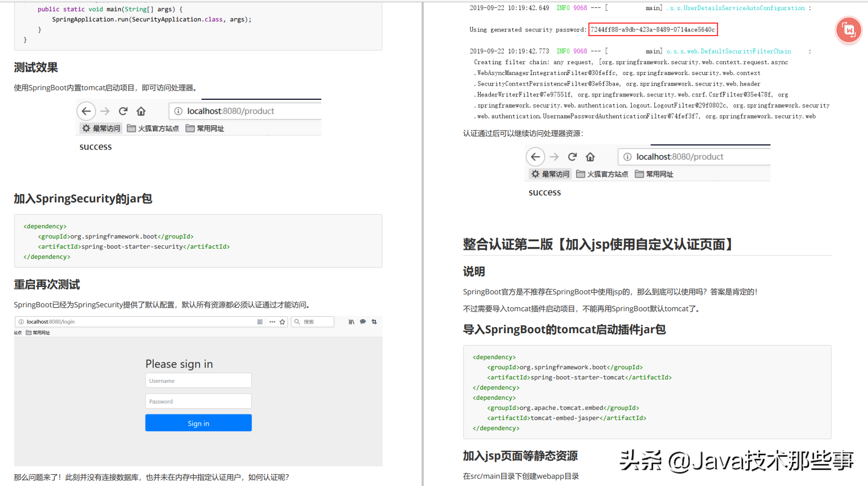Click org.apache.tomcat.embed groupId line
868x486 pixels.
pos(563,408)
